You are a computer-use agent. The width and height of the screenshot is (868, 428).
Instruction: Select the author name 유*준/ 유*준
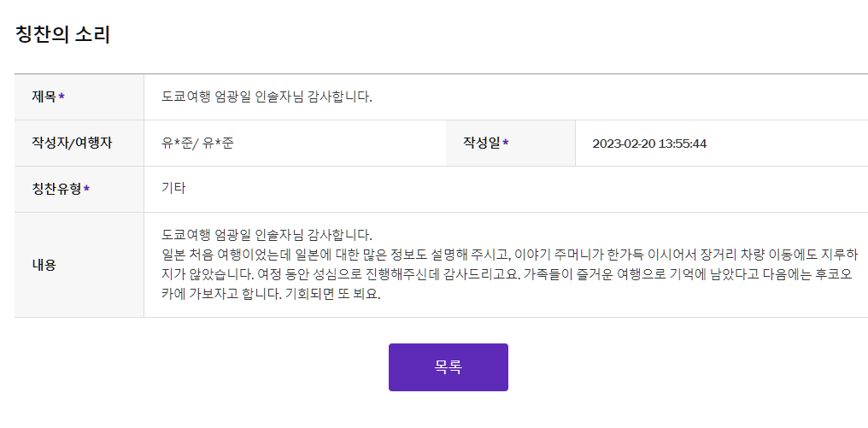pos(197,143)
